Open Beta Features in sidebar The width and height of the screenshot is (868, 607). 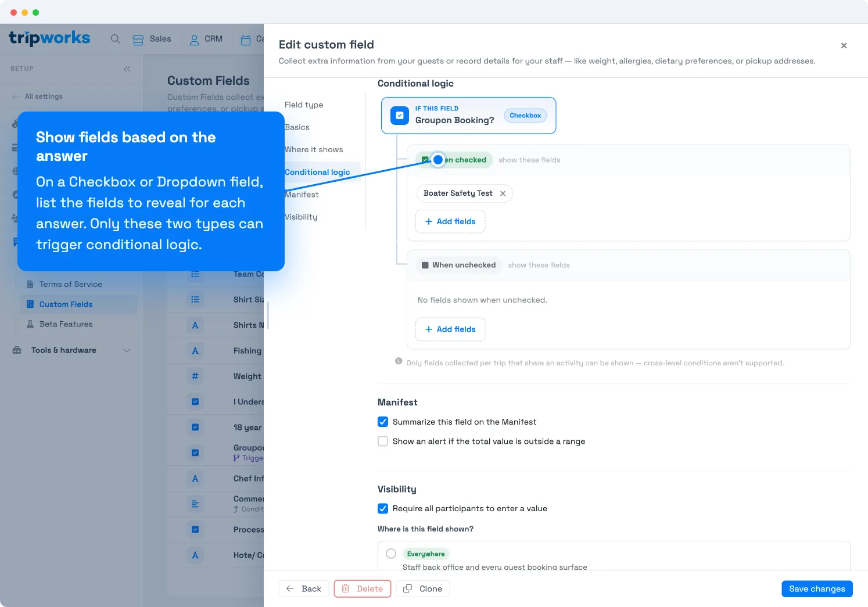click(x=66, y=324)
